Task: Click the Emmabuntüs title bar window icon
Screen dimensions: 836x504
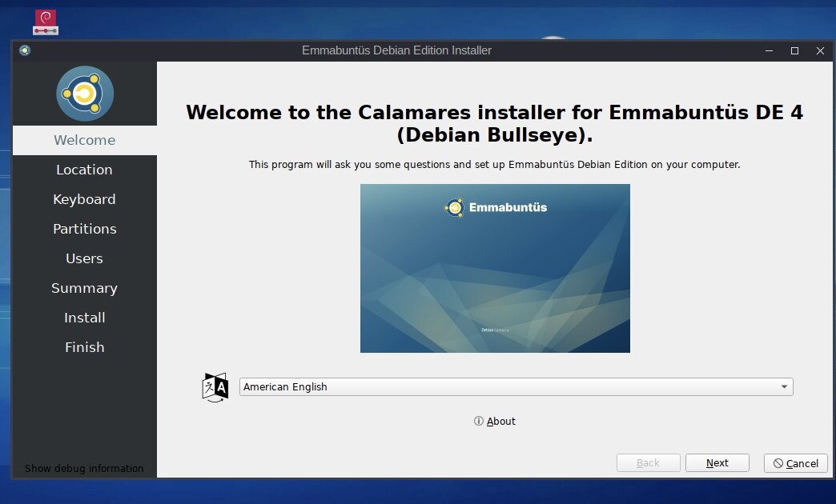Action: coord(25,50)
